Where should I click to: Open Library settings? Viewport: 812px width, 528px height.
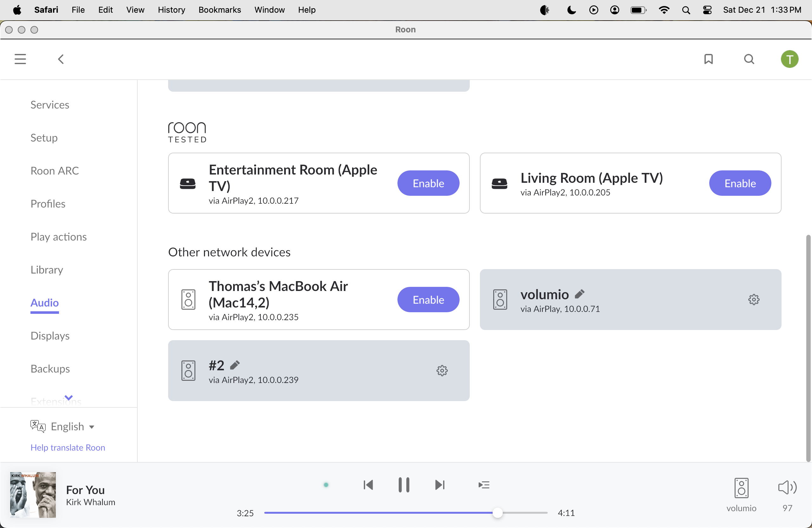[47, 270]
